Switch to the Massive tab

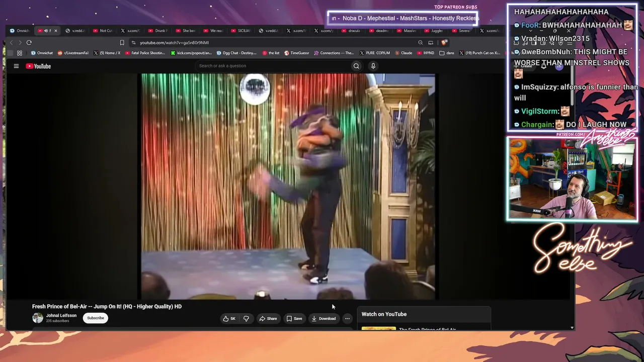[407, 31]
